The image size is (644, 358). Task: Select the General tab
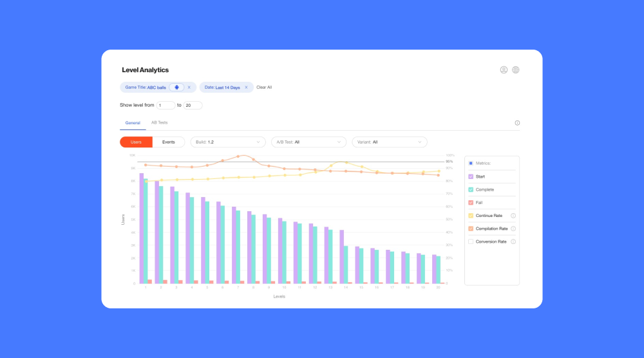point(133,122)
